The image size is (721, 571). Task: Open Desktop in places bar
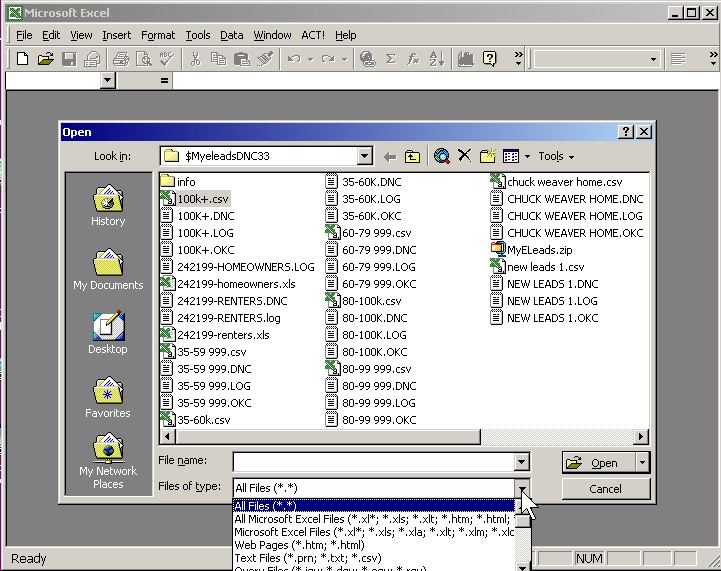click(108, 333)
